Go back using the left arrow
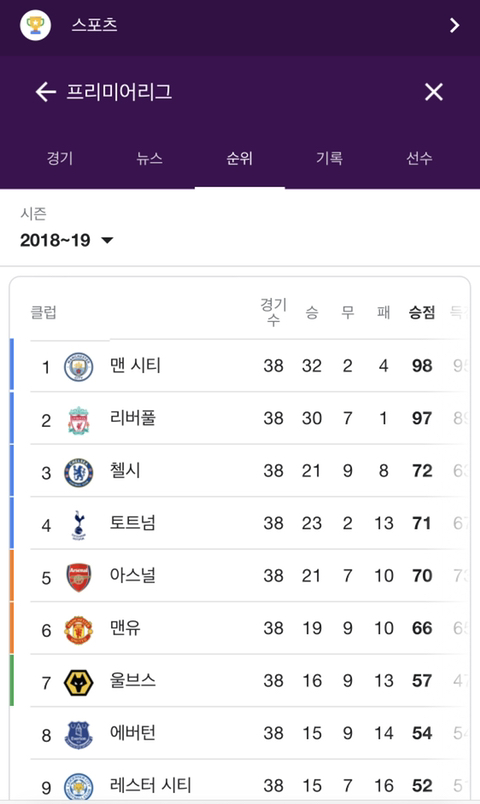The image size is (480, 804). [x=46, y=92]
